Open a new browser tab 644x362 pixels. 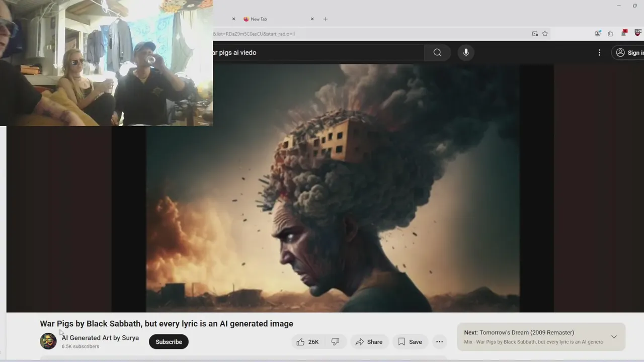pyautogui.click(x=326, y=19)
